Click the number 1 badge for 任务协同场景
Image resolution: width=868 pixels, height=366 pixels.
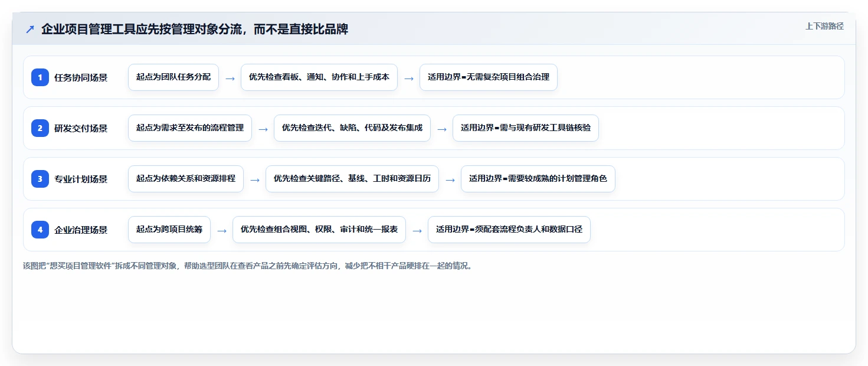40,77
